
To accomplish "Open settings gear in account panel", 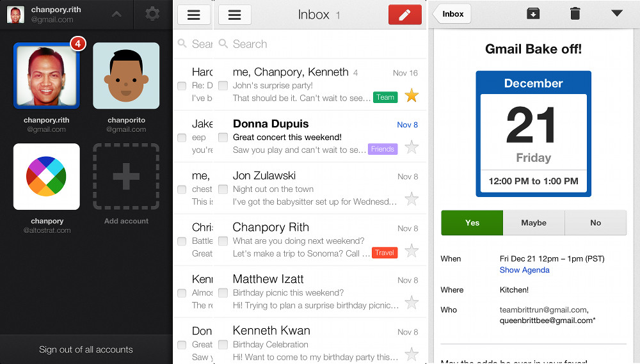I will 152,14.
